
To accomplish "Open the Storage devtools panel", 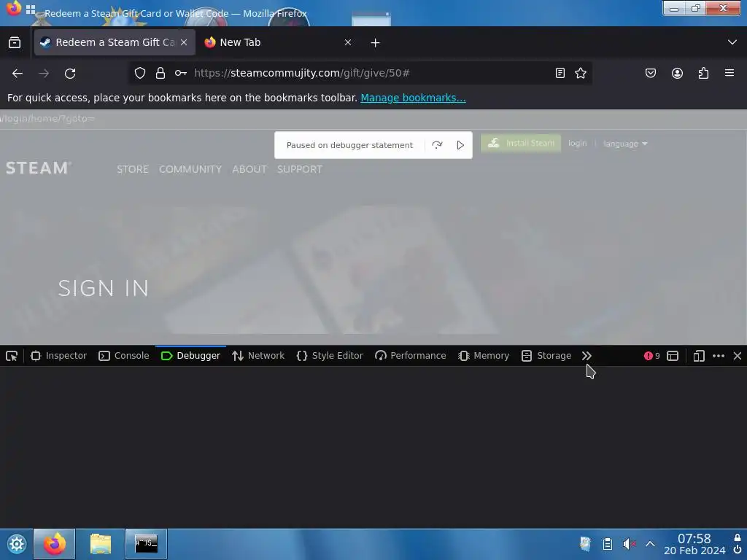I will (x=546, y=356).
